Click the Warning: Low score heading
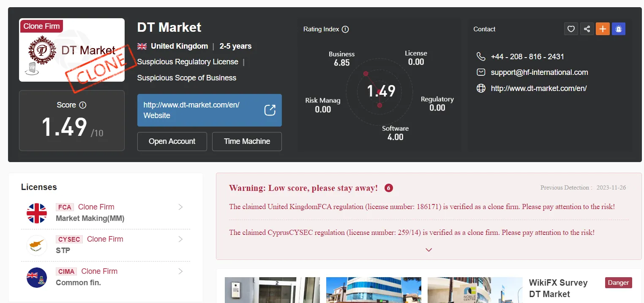Screen dimensions: 644x303 click(x=303, y=188)
